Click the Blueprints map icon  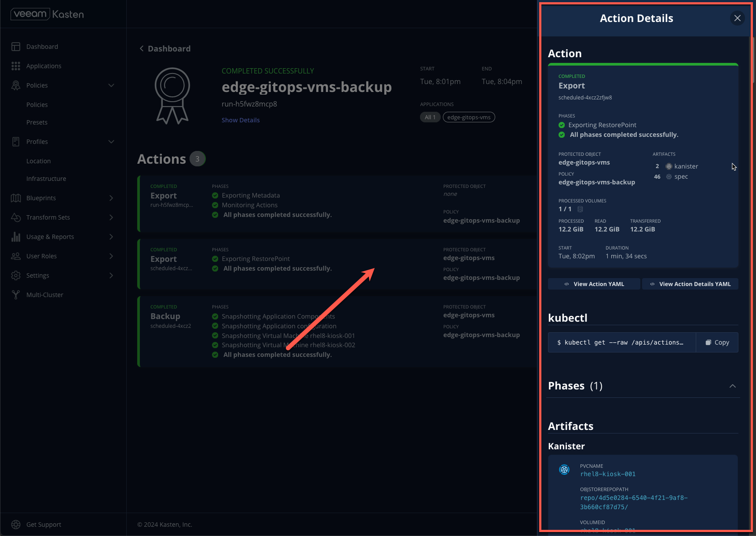pyautogui.click(x=16, y=198)
